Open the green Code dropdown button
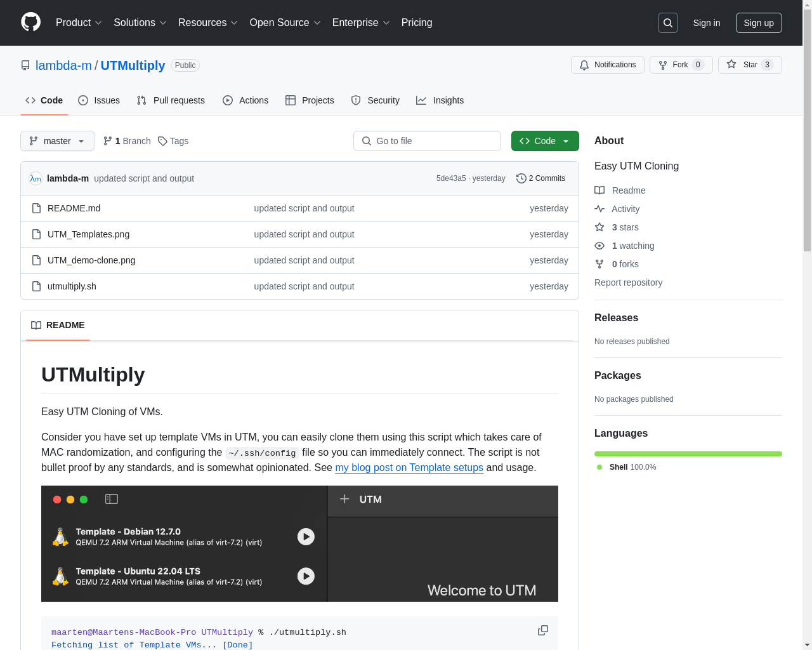The height and width of the screenshot is (650, 812). click(545, 141)
